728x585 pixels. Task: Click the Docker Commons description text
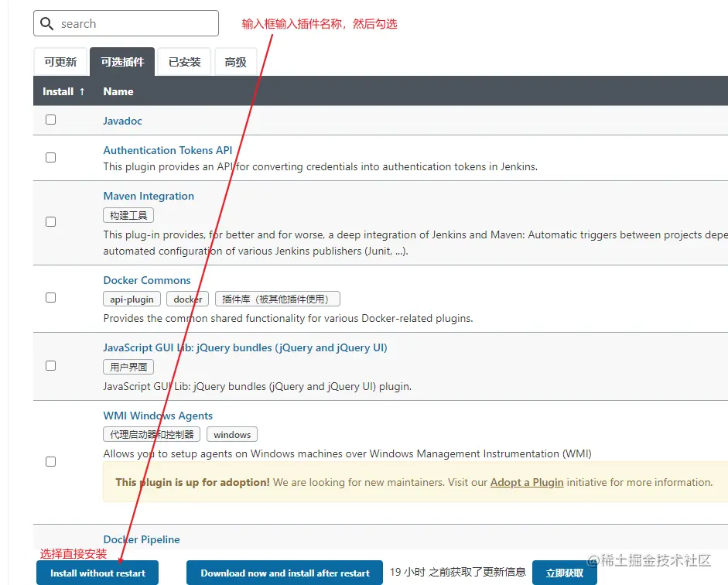point(288,319)
